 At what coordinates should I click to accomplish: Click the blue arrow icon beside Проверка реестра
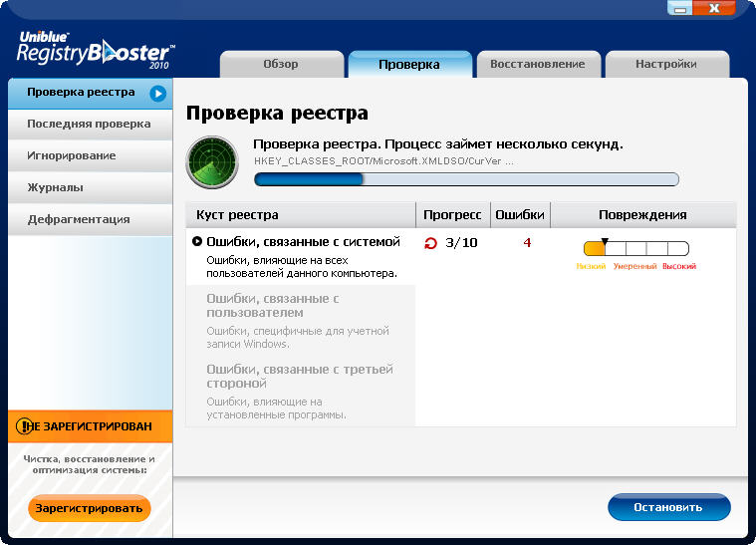coord(157,93)
